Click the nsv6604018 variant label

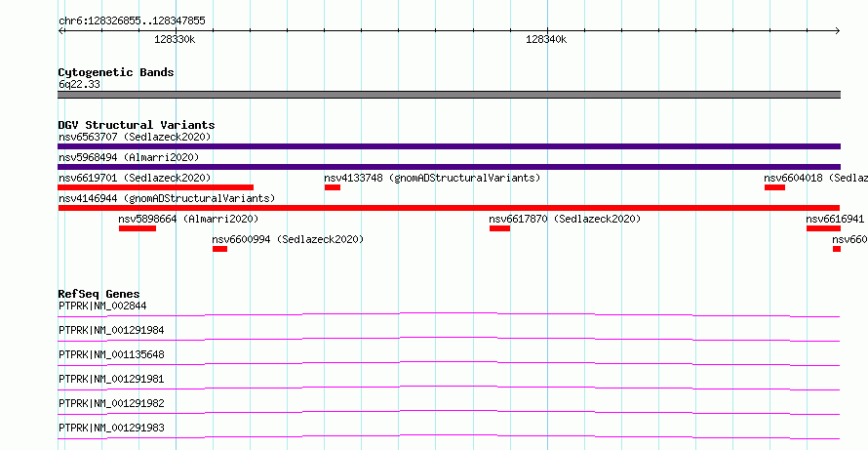(816, 178)
